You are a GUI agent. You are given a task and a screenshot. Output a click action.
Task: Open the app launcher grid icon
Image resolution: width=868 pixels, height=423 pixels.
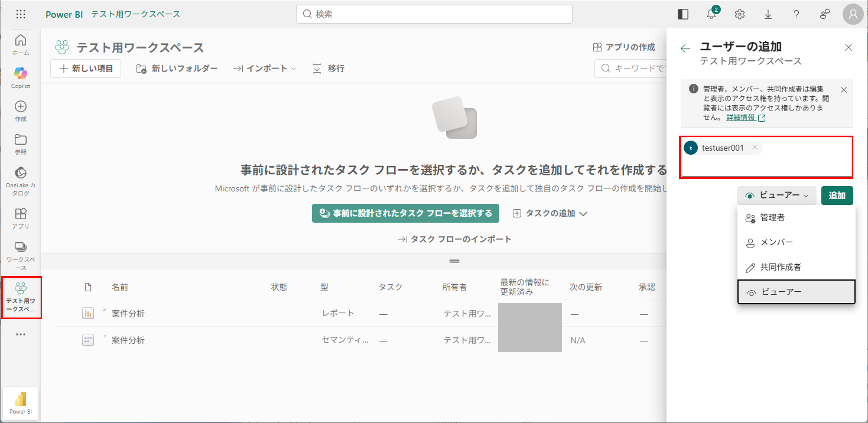coord(21,14)
